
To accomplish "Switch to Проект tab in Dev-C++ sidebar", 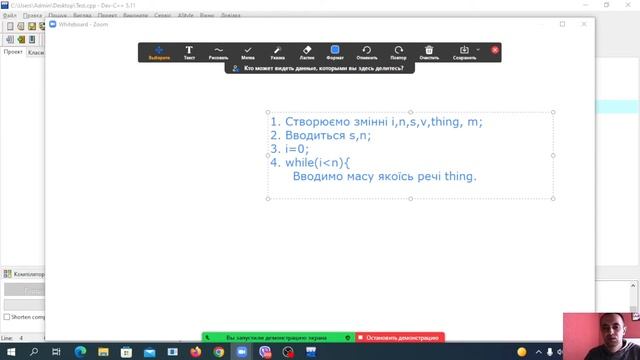I will click(13, 52).
